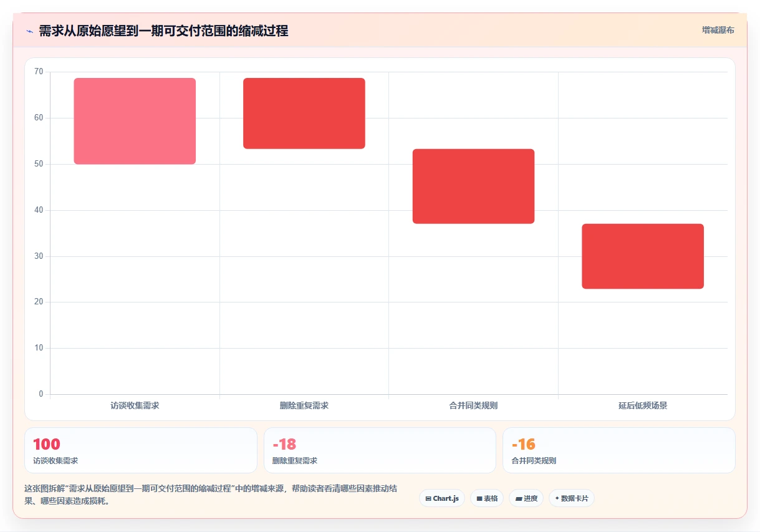Click the 增减瀑布 label in header
Screen dimensions: 760x532
[x=718, y=30]
